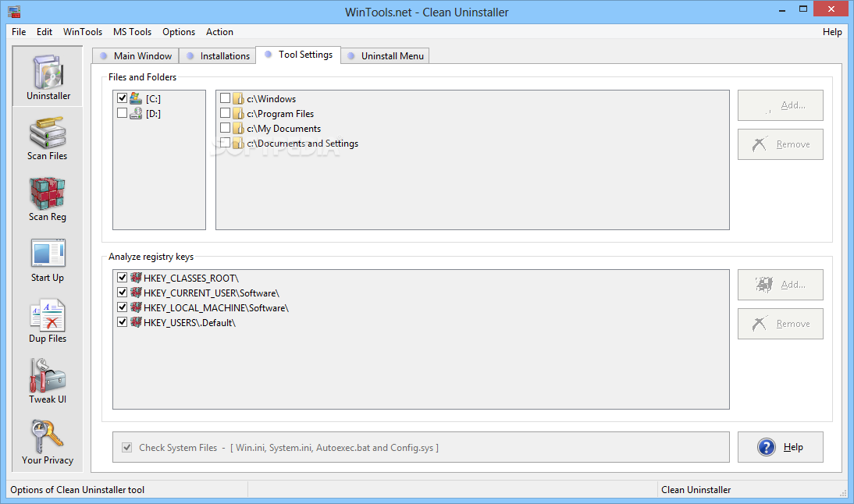Click the HKEY_LOCAL_MACHINE registry icon
854x504 pixels.
pyautogui.click(x=136, y=307)
